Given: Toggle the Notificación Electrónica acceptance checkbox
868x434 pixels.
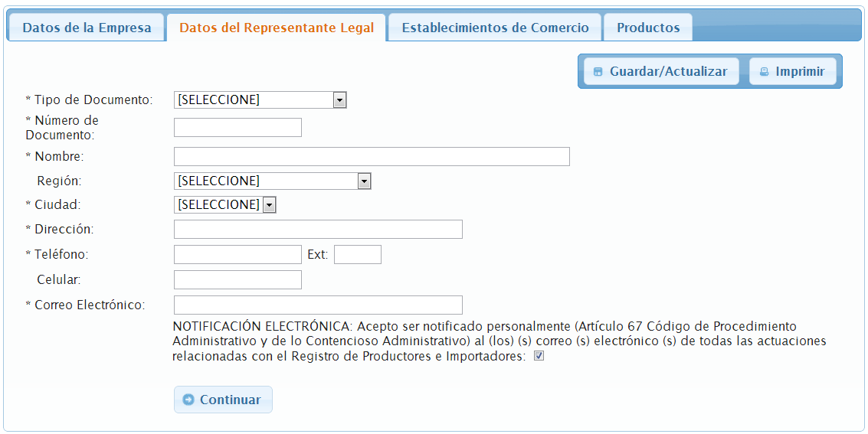Looking at the screenshot, I should [539, 356].
